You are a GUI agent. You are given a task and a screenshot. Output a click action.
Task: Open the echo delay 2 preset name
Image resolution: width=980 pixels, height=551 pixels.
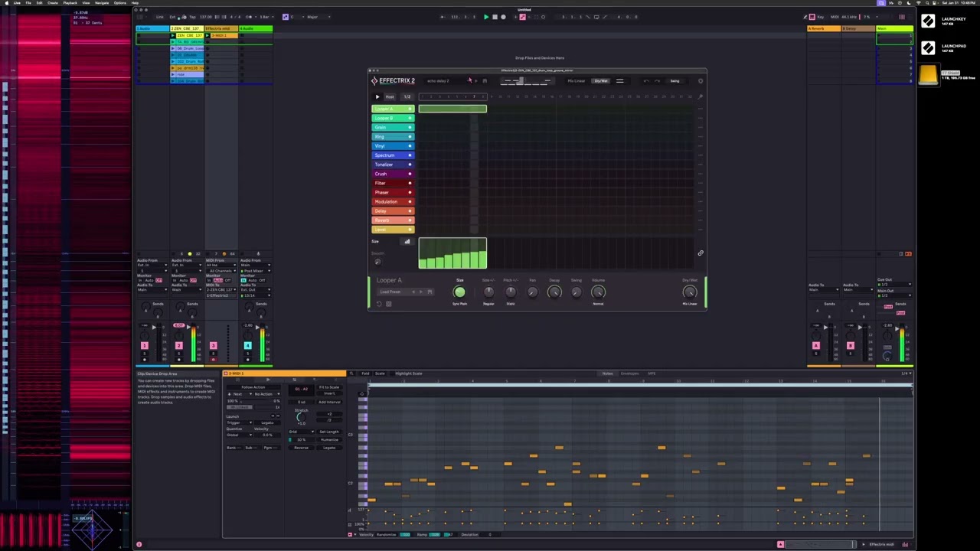pos(438,81)
